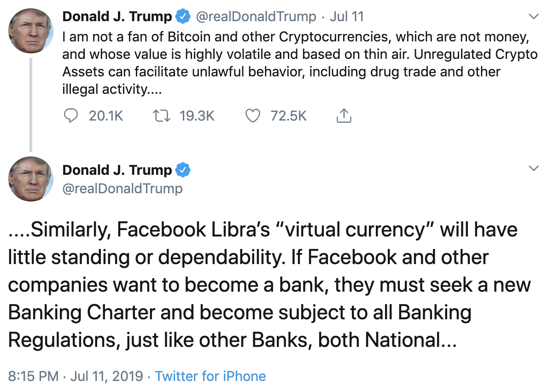The width and height of the screenshot is (549, 392).
Task: Open profile via first tweet's avatar
Action: [x=31, y=30]
